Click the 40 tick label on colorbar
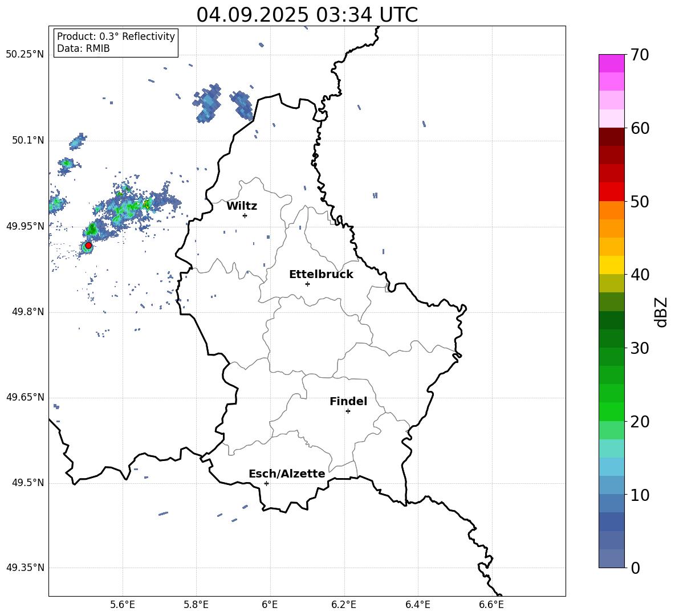Screen dimensions: 675x616 tap(640, 275)
